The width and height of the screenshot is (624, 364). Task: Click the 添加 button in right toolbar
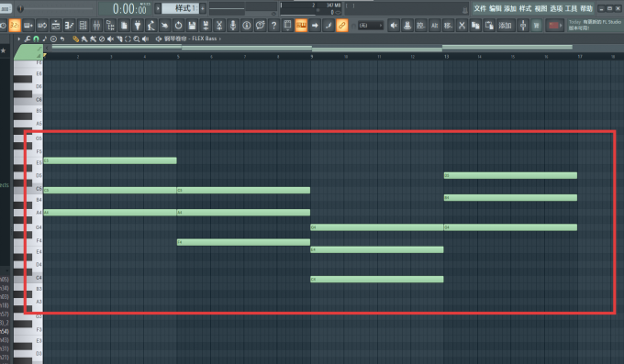505,26
